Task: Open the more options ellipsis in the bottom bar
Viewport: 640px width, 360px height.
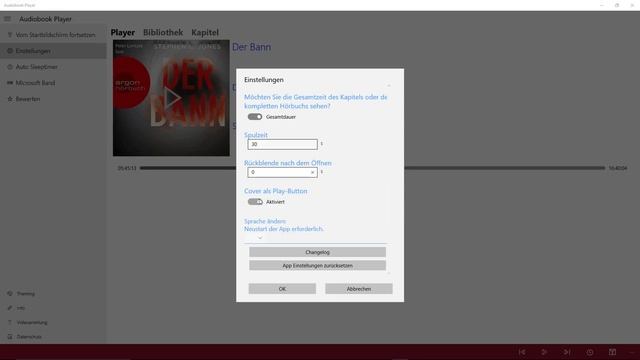Action: (632, 352)
